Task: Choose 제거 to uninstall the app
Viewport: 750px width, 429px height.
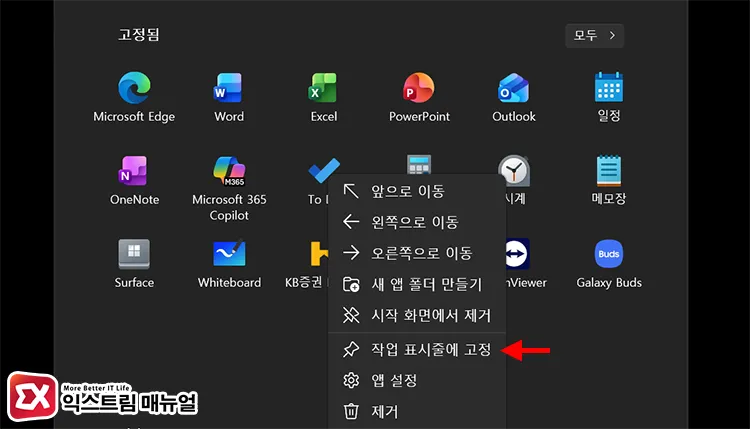Action: [417, 412]
